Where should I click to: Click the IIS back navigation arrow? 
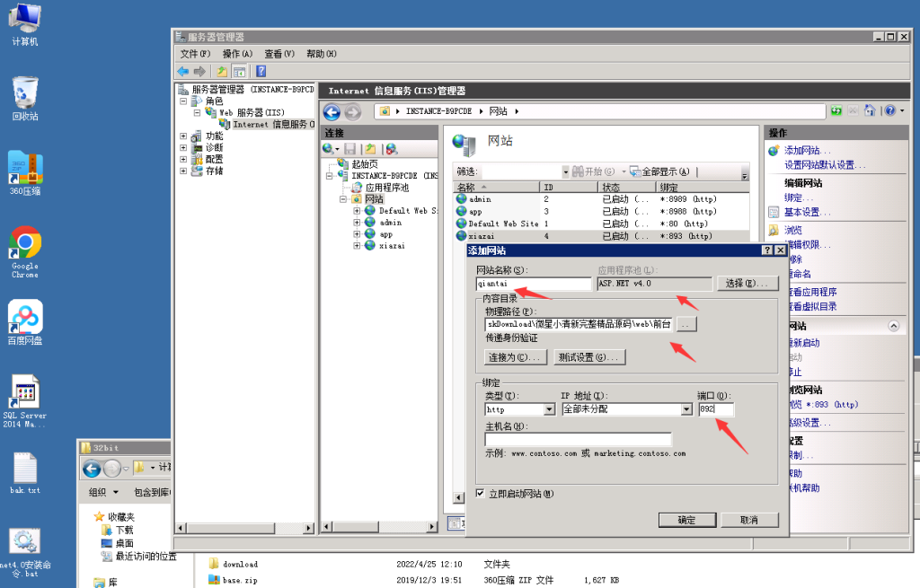pyautogui.click(x=332, y=112)
